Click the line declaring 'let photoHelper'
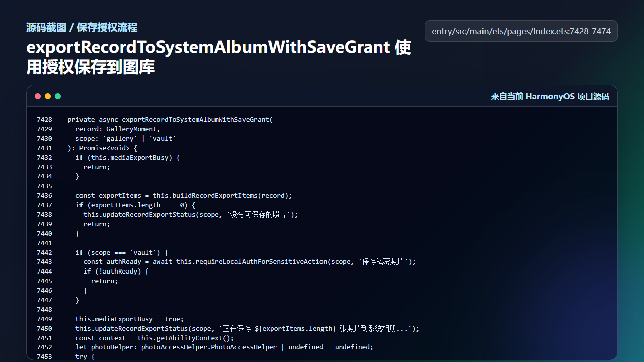The height and width of the screenshot is (362, 644). (224, 347)
